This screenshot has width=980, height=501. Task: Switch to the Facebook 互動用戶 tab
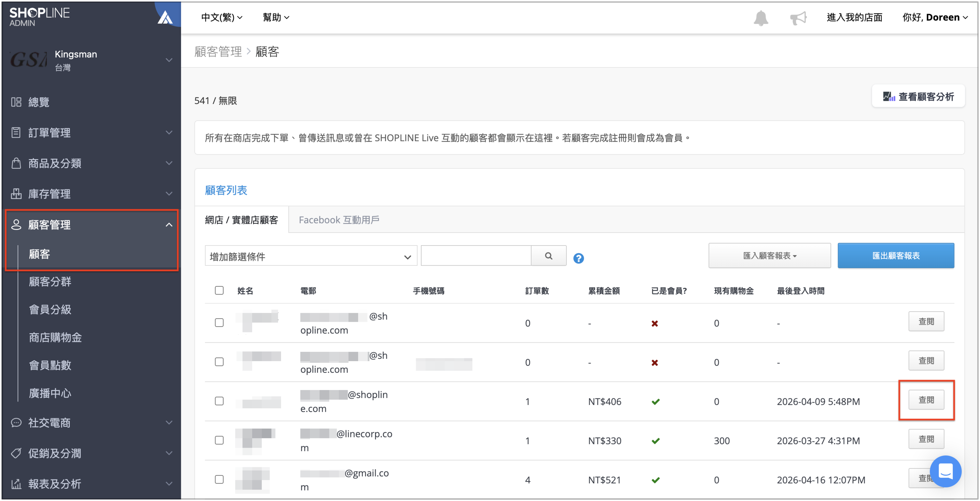pyautogui.click(x=339, y=220)
